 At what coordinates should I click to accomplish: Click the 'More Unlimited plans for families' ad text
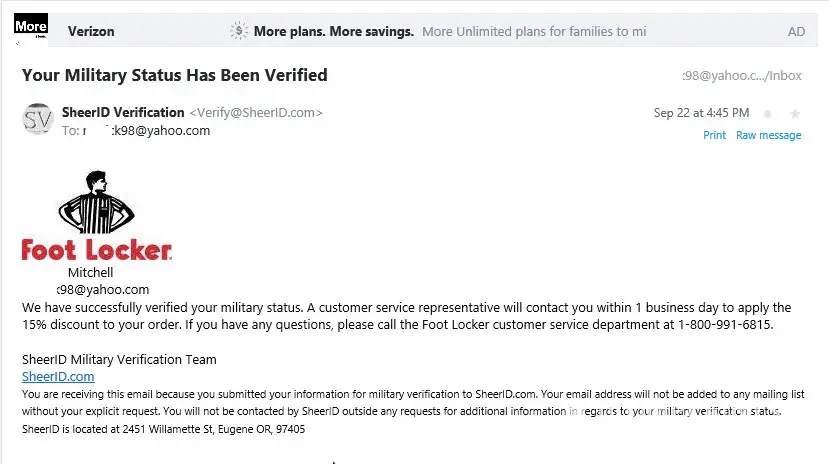526,31
